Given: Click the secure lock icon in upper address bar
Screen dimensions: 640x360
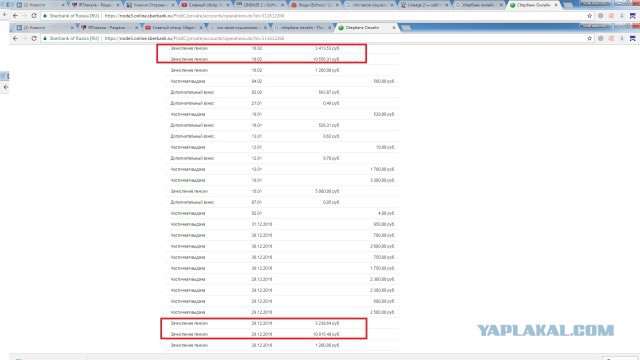Looking at the screenshot, I should click(45, 16).
